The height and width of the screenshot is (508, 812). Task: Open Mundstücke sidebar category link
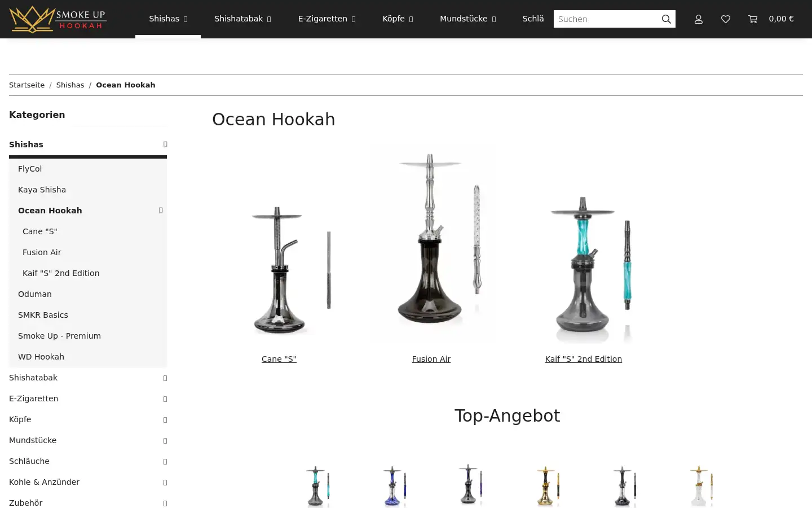pyautogui.click(x=33, y=440)
